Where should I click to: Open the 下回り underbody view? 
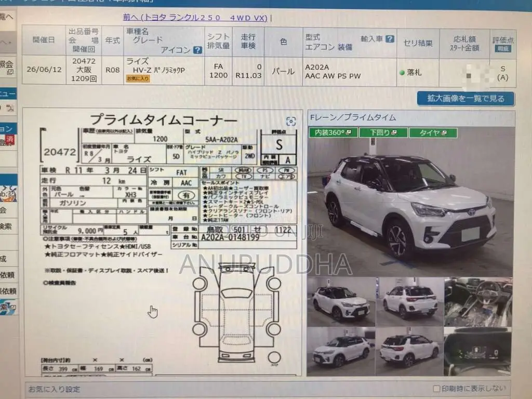point(383,132)
